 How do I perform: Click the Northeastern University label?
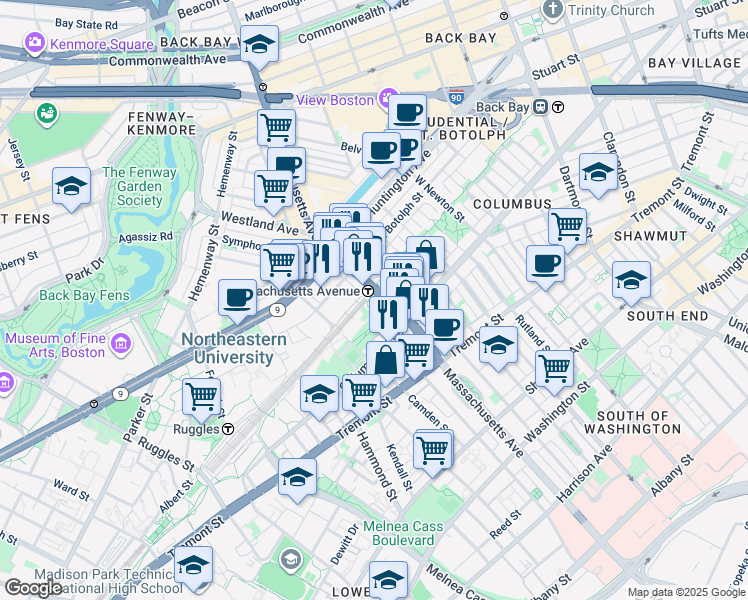[x=234, y=348]
